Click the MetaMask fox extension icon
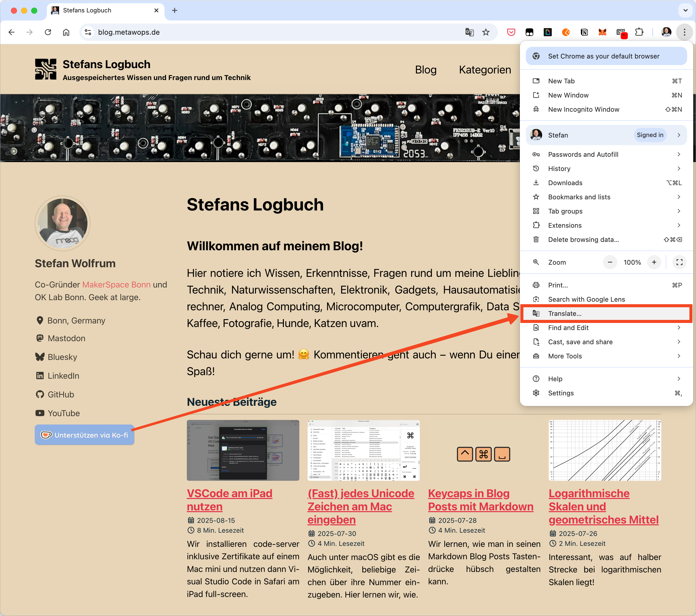 pyautogui.click(x=602, y=32)
